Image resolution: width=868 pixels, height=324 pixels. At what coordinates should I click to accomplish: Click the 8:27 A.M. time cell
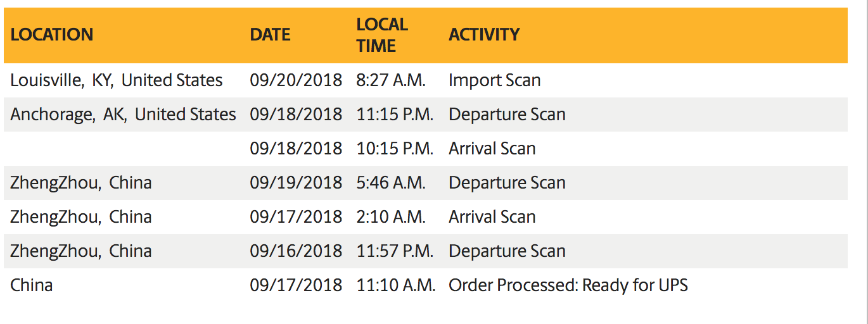[x=391, y=80]
